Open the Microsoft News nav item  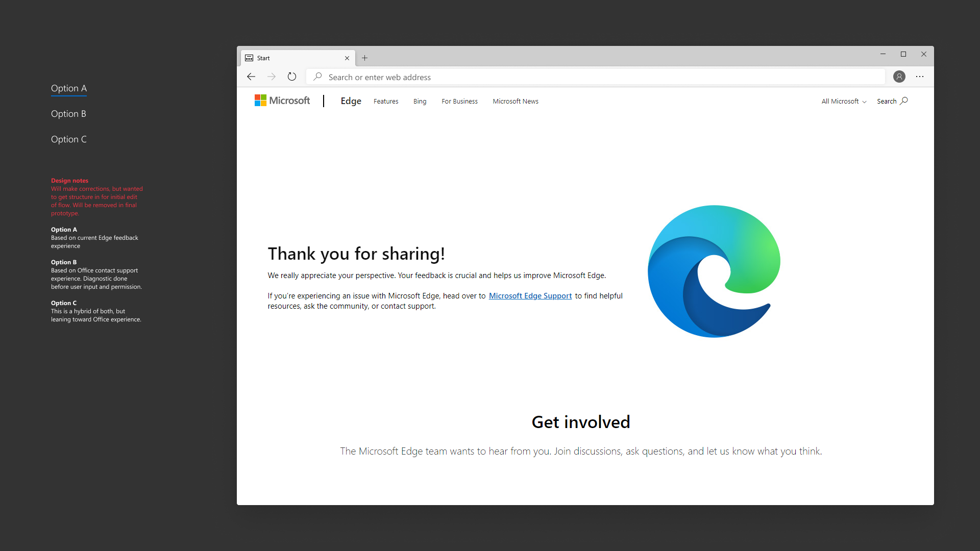point(516,102)
